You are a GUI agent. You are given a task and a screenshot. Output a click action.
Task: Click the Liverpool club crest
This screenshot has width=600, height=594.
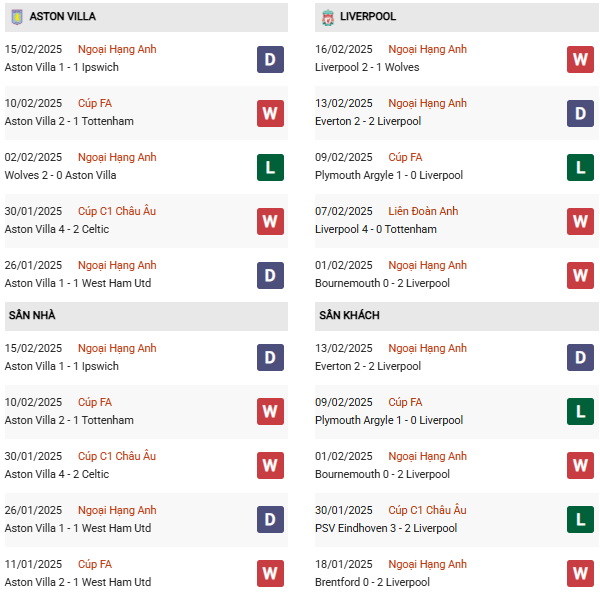click(327, 17)
